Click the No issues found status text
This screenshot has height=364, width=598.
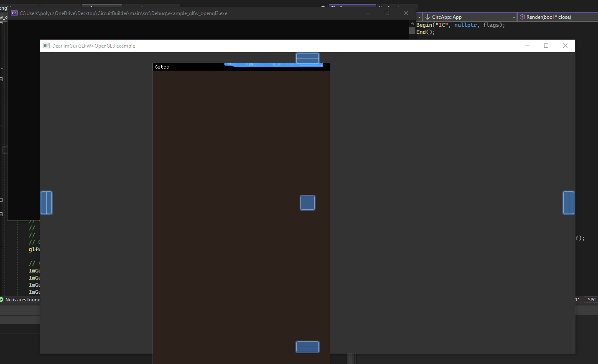23,300
